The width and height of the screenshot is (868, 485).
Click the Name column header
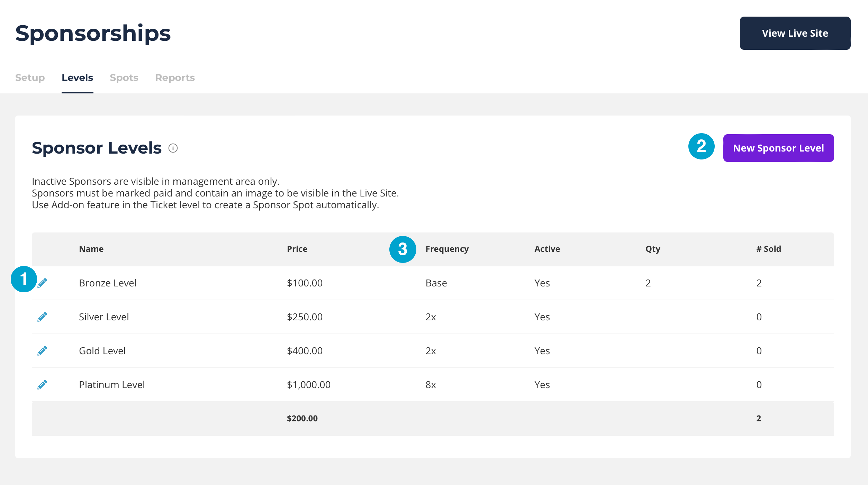coord(91,249)
